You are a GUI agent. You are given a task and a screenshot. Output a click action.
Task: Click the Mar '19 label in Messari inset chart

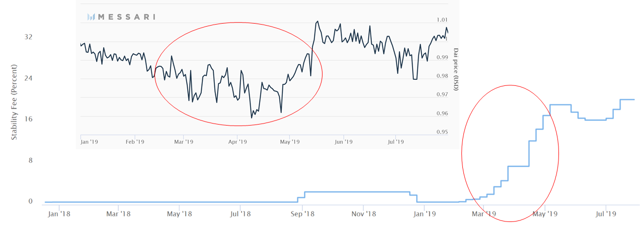tap(184, 142)
